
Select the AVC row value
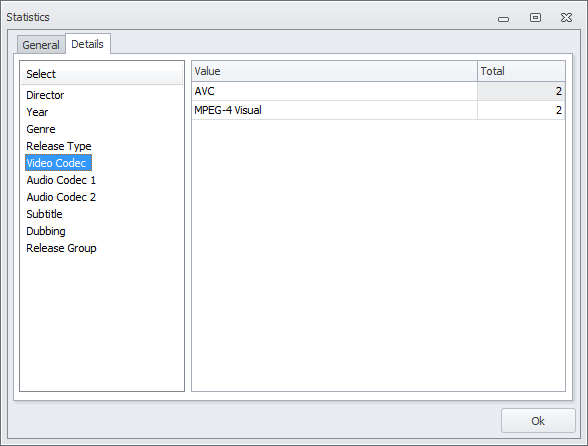pyautogui.click(x=334, y=91)
